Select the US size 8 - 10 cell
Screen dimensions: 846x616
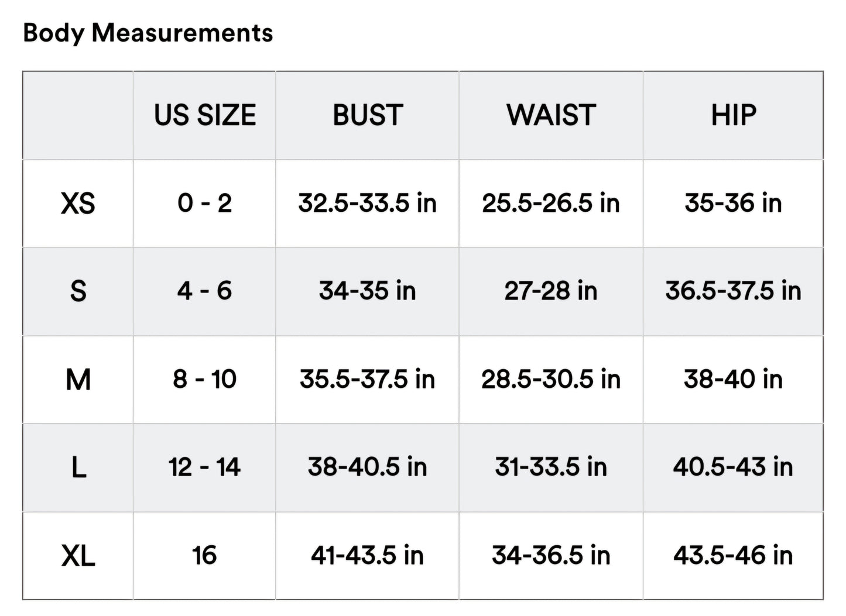pos(204,380)
